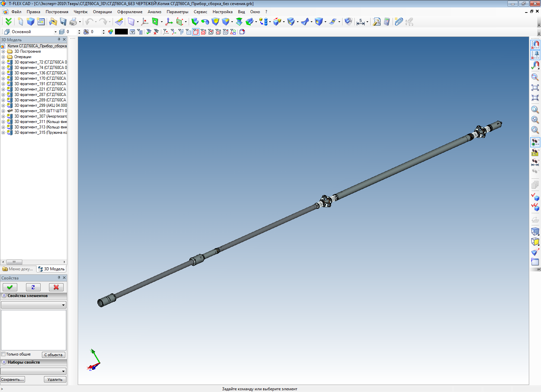Toggle the red magnet snap mode
Viewport: 541px width, 392px height.
(535, 45)
